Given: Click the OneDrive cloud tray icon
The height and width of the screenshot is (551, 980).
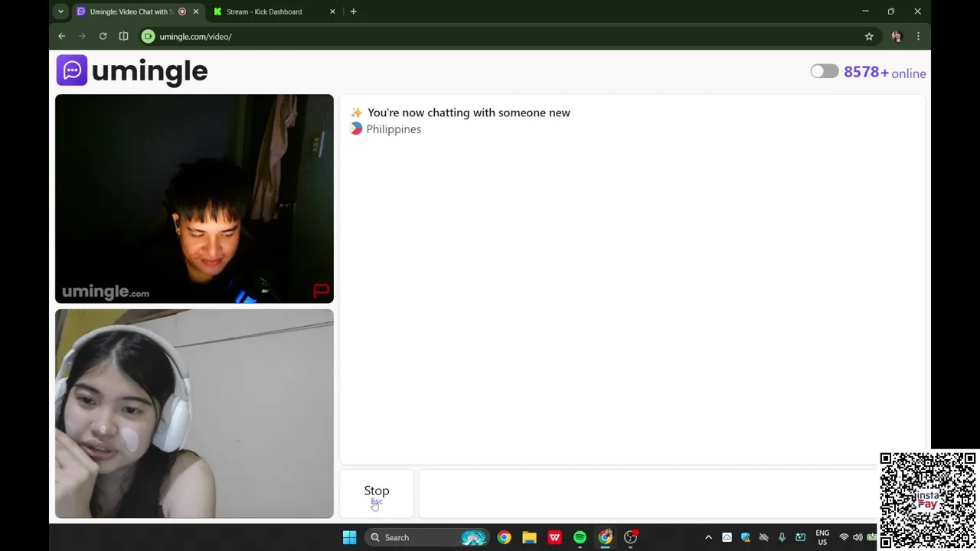Looking at the screenshot, I should click(x=727, y=537).
